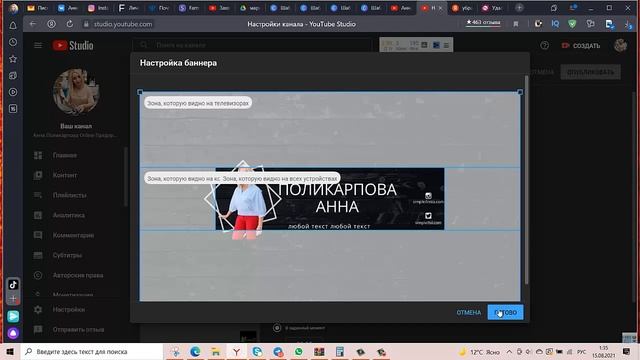Switch to the Instagram tab
This screenshot has width=640, height=360.
[x=98, y=8]
